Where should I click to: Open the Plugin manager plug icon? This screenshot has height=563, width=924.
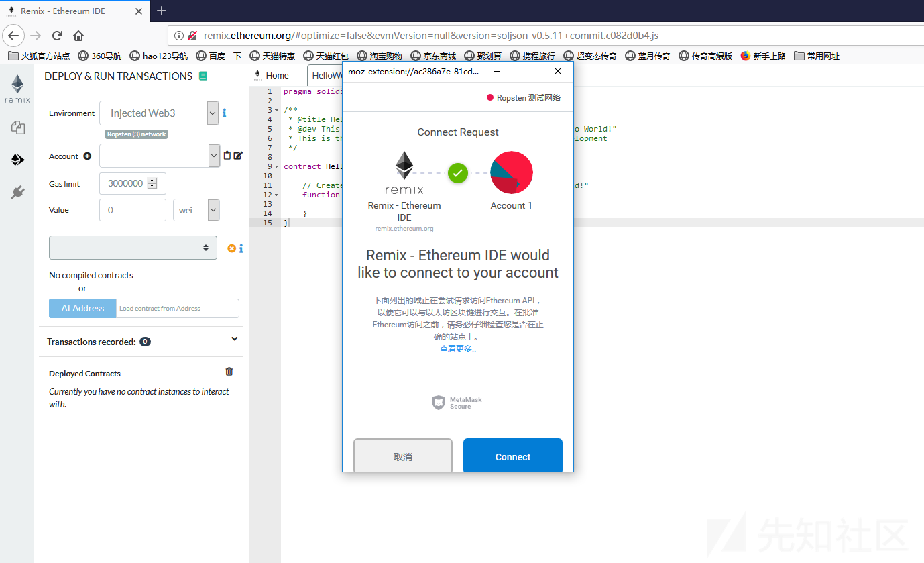tap(17, 191)
